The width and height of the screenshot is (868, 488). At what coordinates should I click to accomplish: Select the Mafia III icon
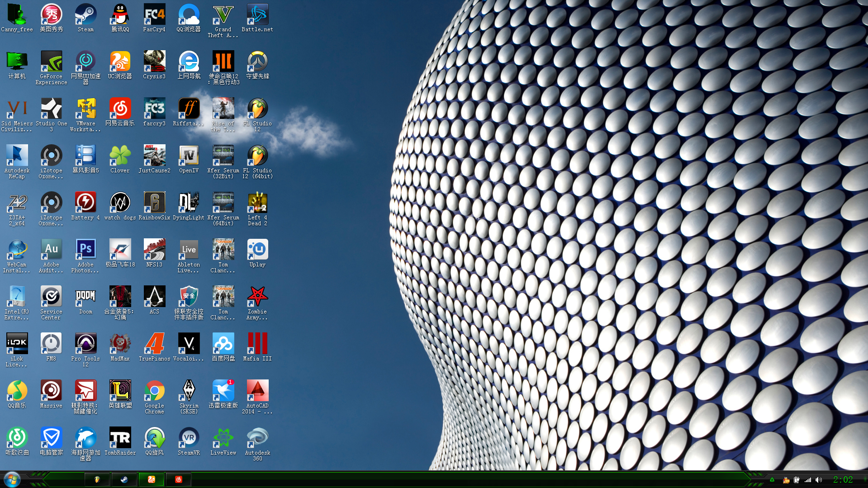(x=257, y=347)
